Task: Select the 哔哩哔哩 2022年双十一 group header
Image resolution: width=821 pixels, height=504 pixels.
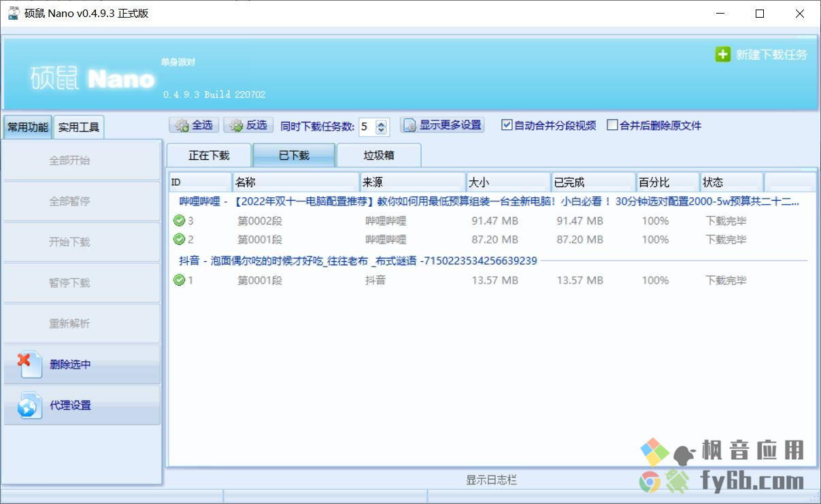Action: tap(488, 201)
